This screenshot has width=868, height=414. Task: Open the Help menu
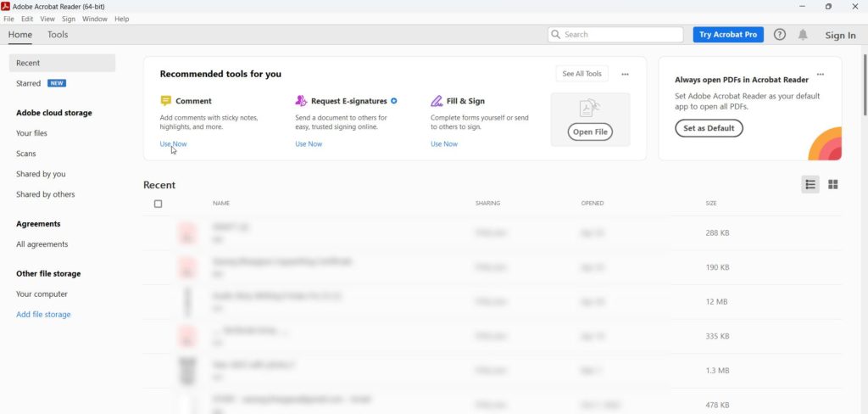[x=122, y=19]
